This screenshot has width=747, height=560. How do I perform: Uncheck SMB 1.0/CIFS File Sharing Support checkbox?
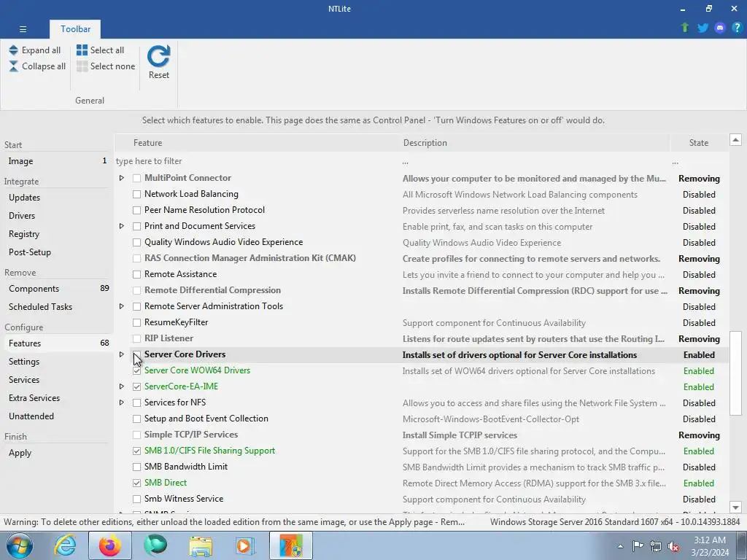[x=136, y=451]
